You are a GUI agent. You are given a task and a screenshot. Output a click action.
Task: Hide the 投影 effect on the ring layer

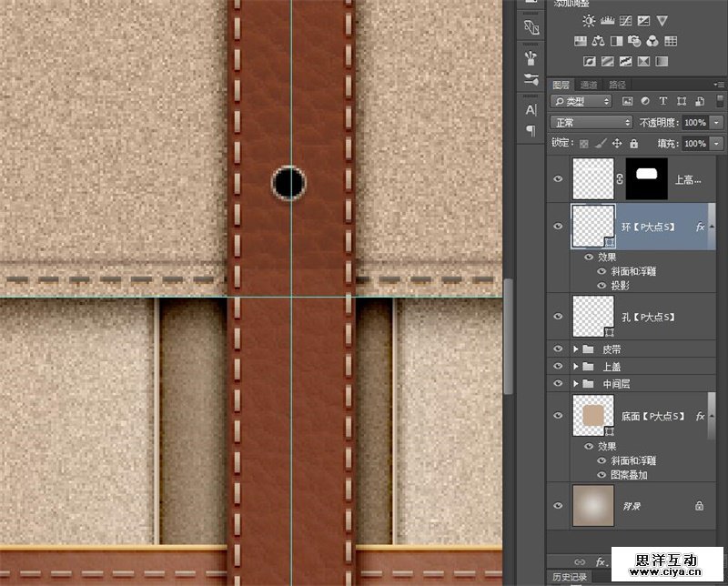click(x=601, y=285)
